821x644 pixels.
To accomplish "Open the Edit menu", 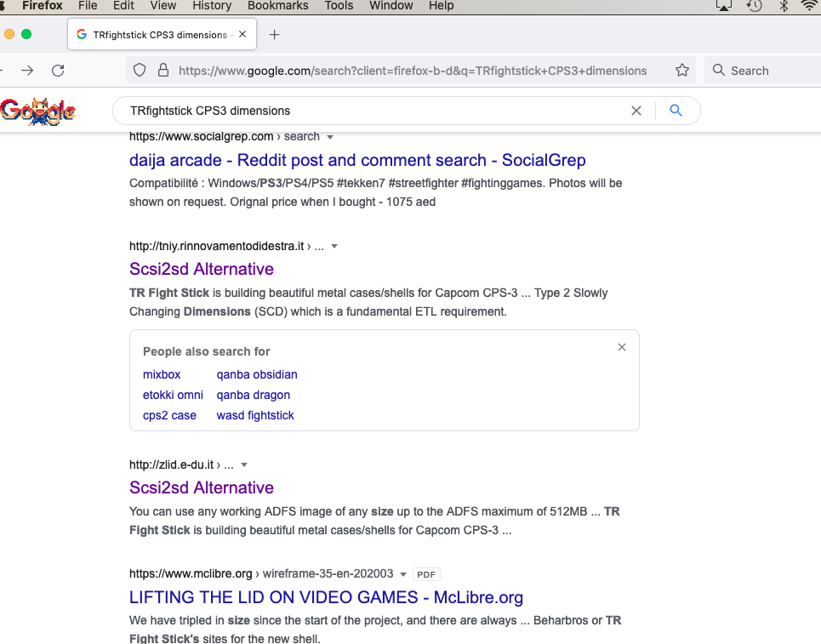I will [x=123, y=6].
